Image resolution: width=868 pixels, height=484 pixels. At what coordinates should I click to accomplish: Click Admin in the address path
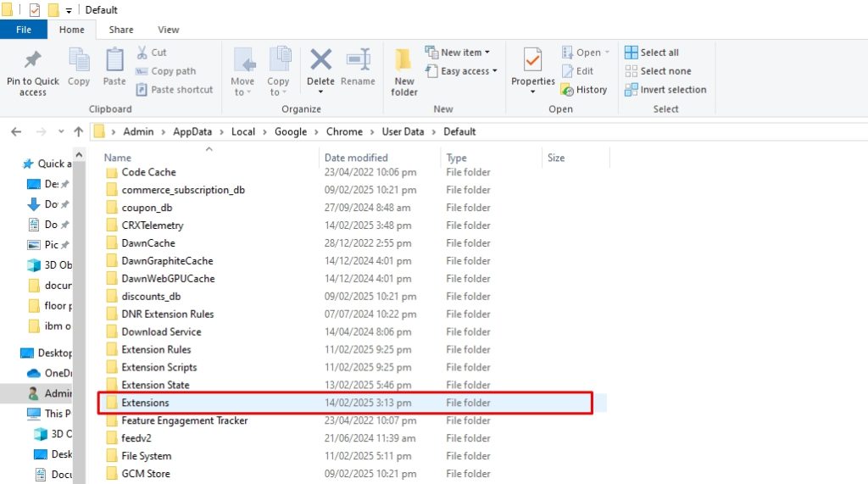pos(138,131)
